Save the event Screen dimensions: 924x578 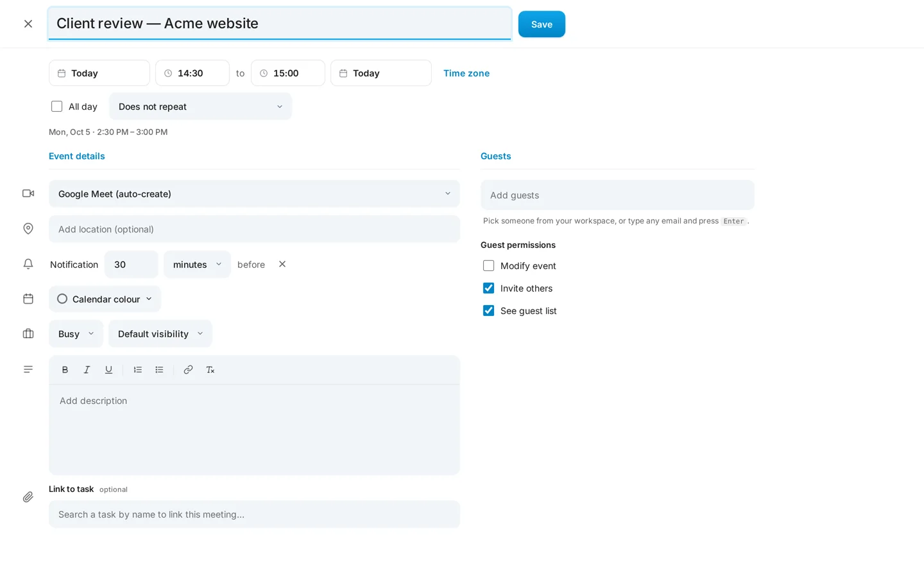tap(542, 24)
